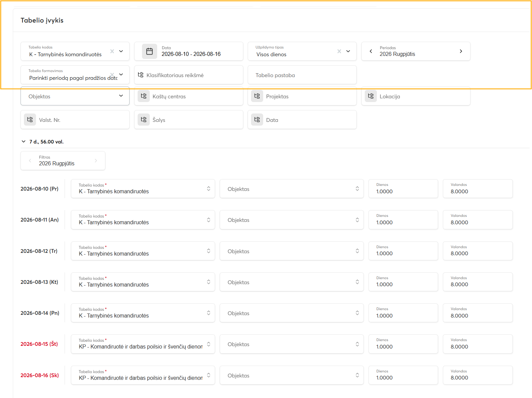Edit Valandos field for 2026-08-12
The width and height of the screenshot is (532, 398).
click(478, 251)
